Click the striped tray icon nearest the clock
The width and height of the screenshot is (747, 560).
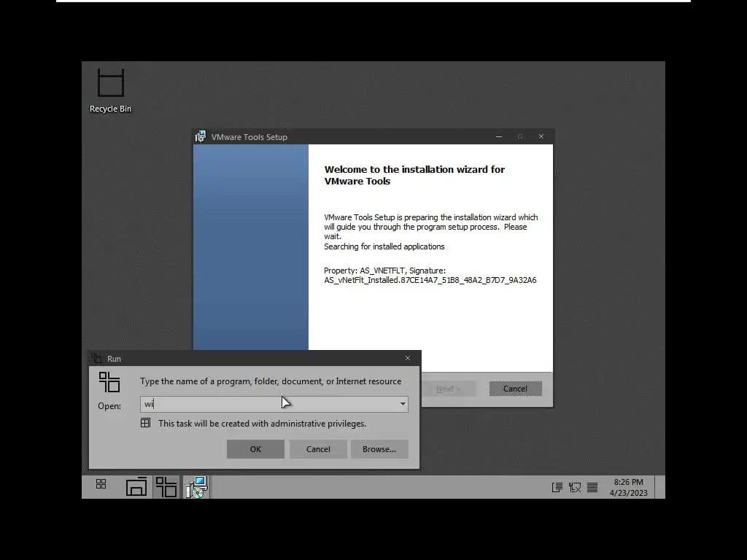[592, 487]
